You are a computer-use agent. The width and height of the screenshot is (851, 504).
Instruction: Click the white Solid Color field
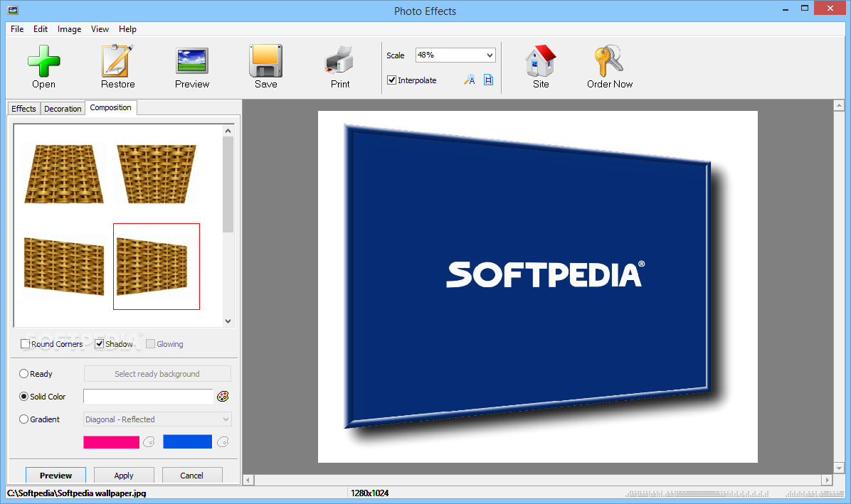(148, 396)
